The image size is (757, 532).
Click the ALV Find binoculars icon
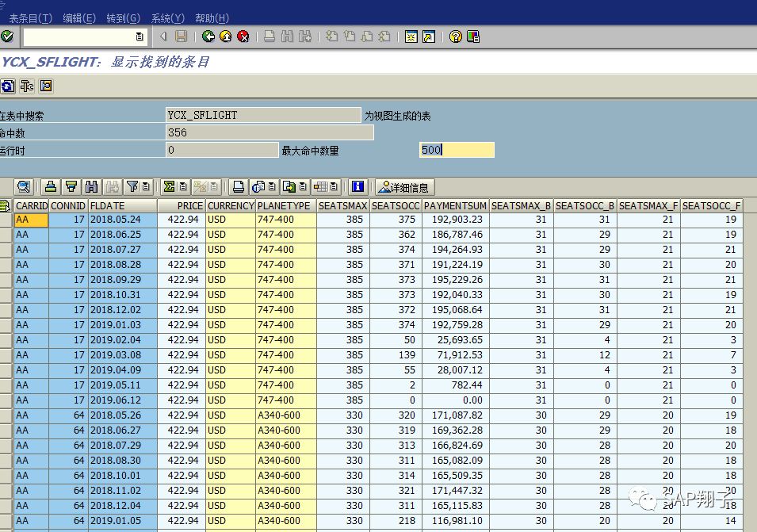pos(92,187)
